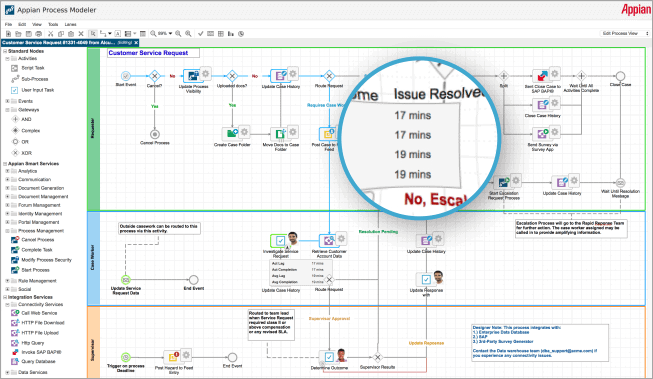Click the Create Case Folder node
Screen dimensions: 653x379
tap(232, 134)
